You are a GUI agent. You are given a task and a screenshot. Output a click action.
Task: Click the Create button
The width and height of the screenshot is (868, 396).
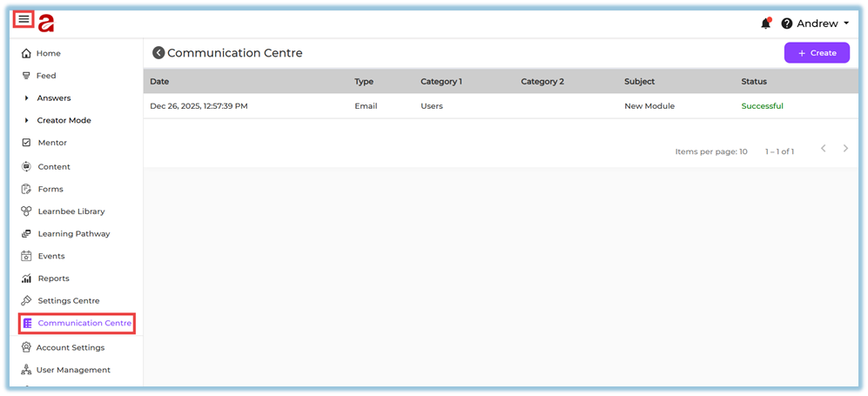tap(816, 53)
